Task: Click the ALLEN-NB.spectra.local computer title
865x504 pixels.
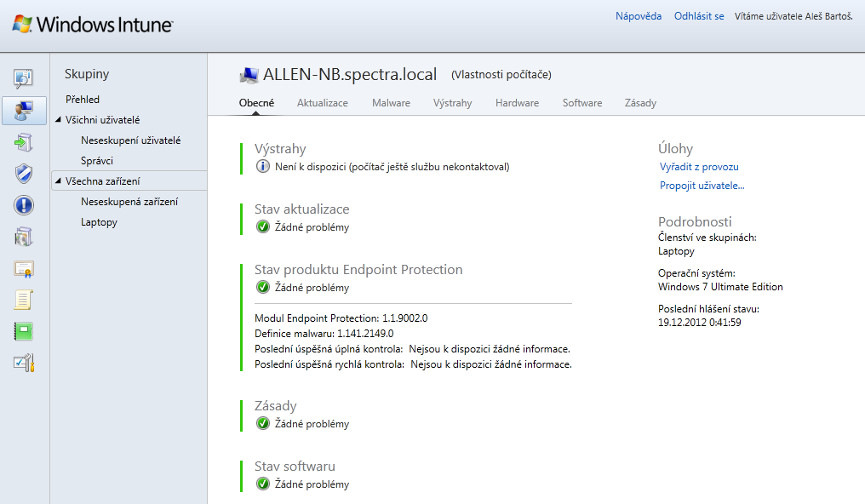Action: pos(350,74)
